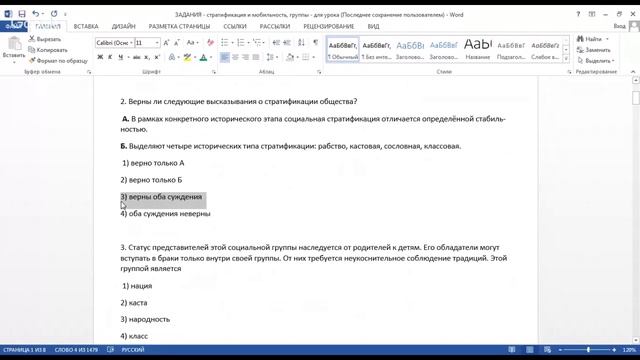Viewport: 640px width, 360px height.
Task: Decrease paragraph indent
Action: click(276, 42)
